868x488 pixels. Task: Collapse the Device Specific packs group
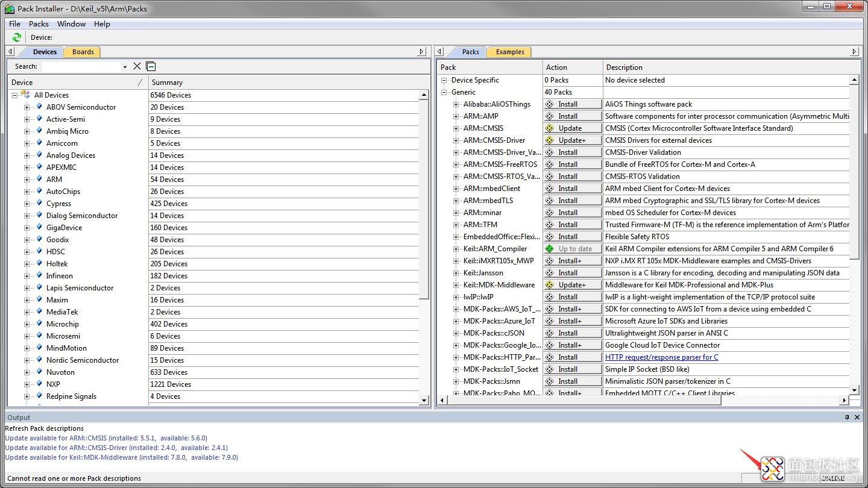tap(444, 80)
